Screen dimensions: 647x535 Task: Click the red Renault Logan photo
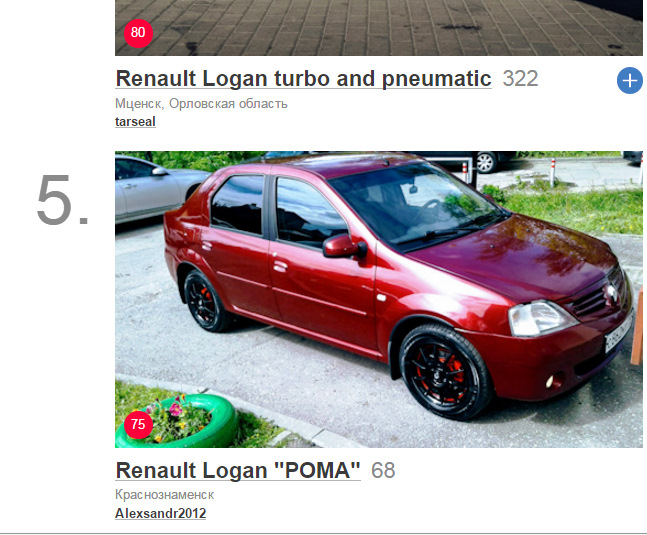click(x=379, y=299)
